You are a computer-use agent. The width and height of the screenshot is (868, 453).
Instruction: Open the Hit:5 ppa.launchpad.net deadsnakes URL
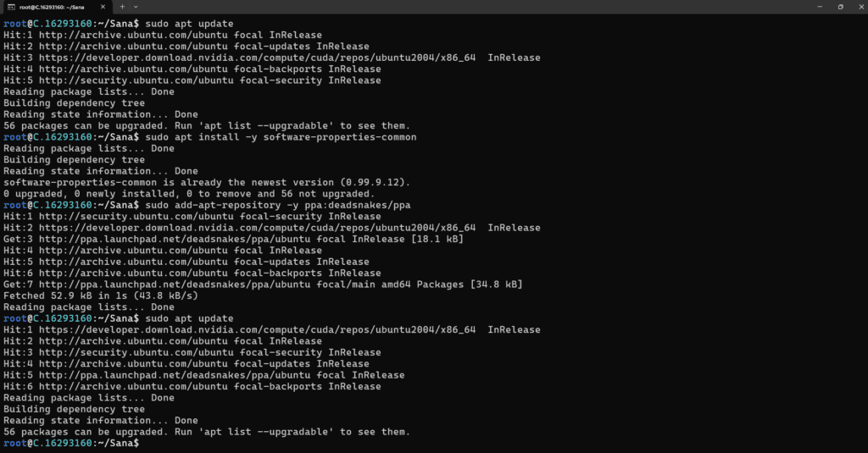click(175, 375)
